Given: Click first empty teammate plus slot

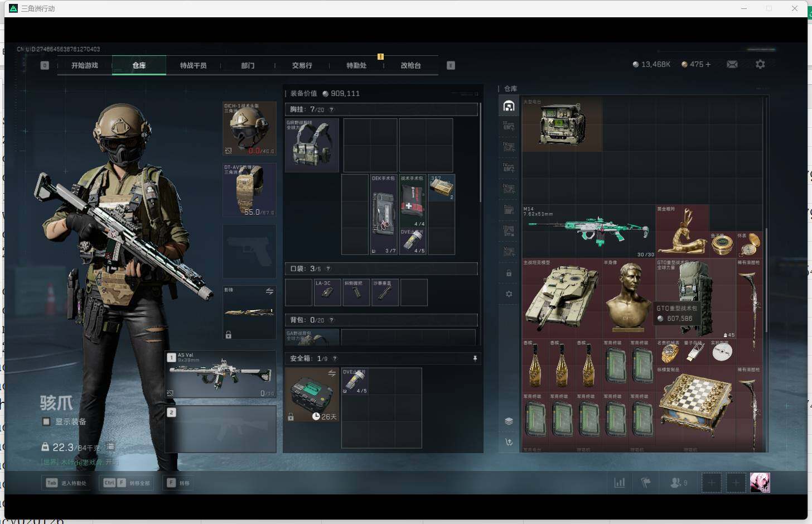Looking at the screenshot, I should click(x=711, y=483).
